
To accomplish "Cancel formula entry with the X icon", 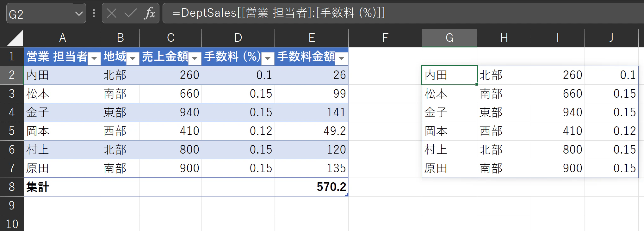I will (112, 13).
